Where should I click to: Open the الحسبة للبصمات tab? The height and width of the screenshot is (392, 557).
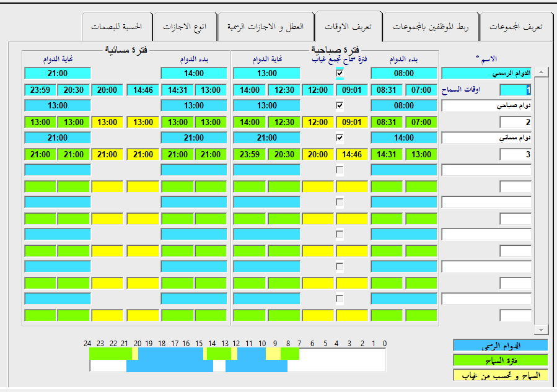click(x=116, y=27)
